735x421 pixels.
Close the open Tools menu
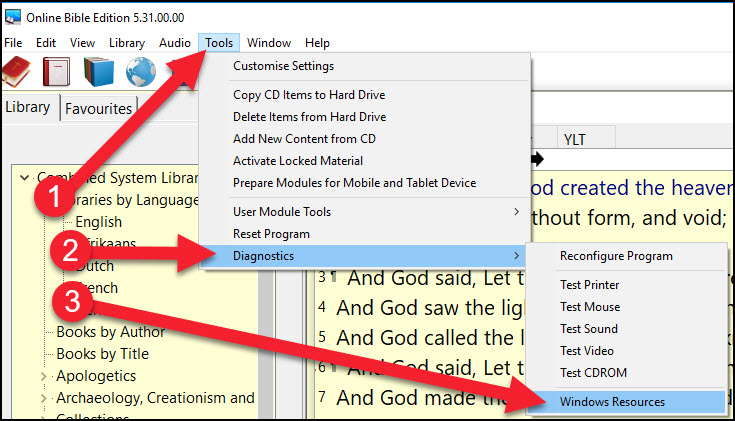tap(219, 43)
